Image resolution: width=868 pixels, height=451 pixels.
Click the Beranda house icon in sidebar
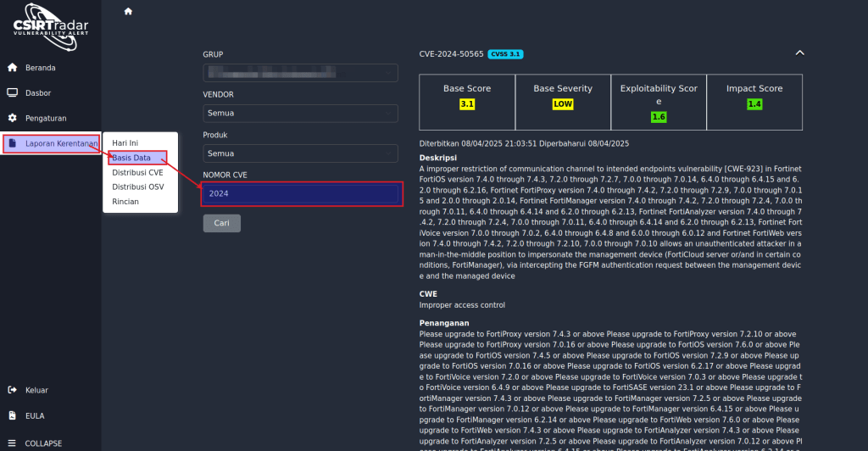12,68
